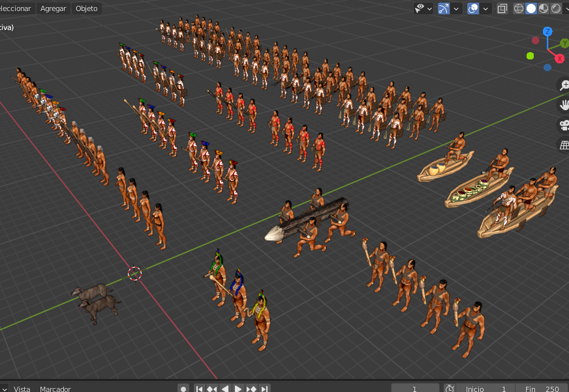Viewport: 569px width, 392px height.
Task: Click the red X axis gizmo ball
Action: [x=560, y=58]
